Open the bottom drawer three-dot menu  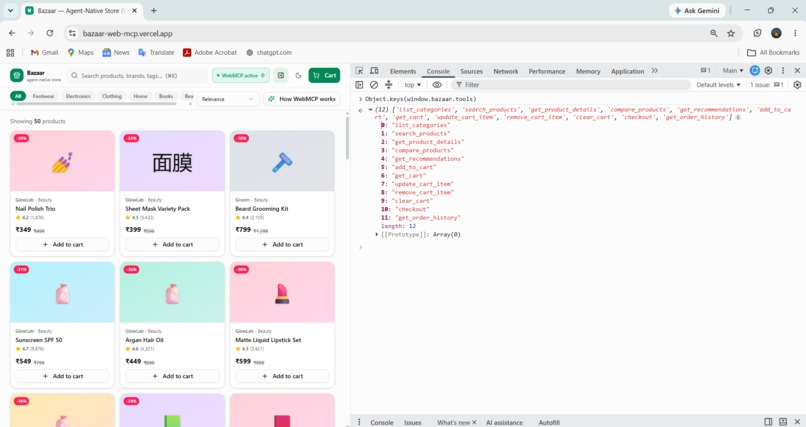pos(359,422)
